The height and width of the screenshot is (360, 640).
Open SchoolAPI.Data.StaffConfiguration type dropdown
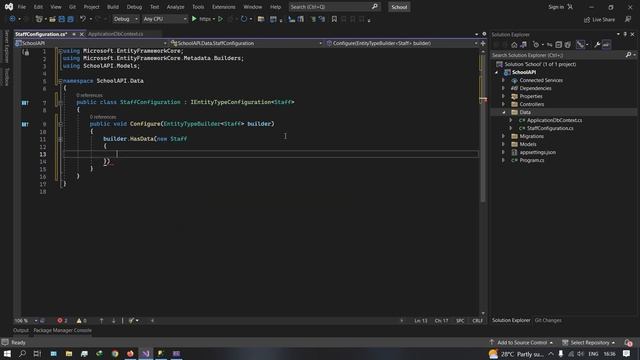pyautogui.click(x=247, y=43)
